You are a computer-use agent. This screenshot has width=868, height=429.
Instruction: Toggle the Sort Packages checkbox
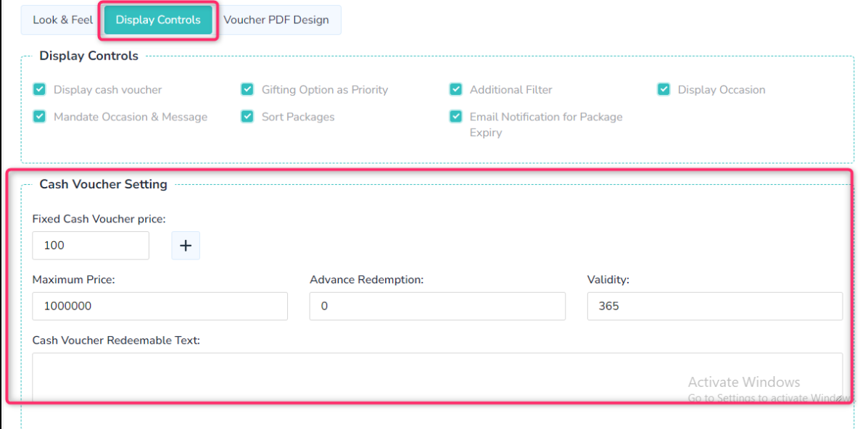pyautogui.click(x=247, y=116)
